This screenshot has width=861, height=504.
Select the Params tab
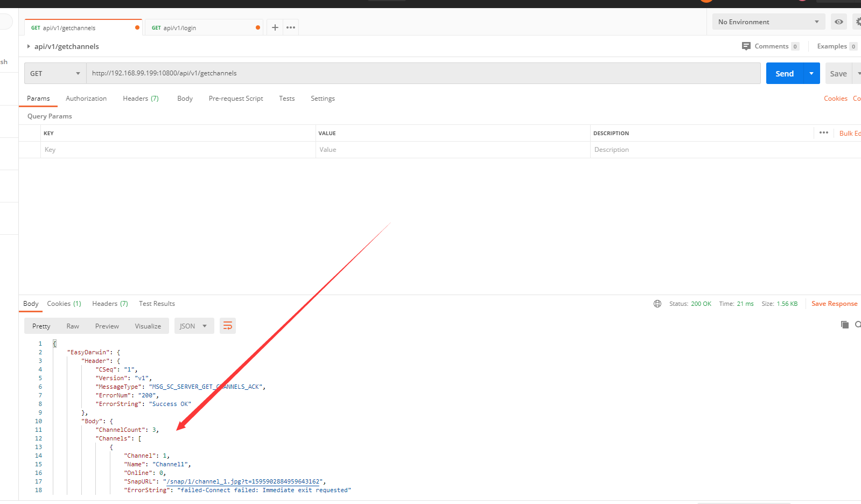click(x=38, y=99)
